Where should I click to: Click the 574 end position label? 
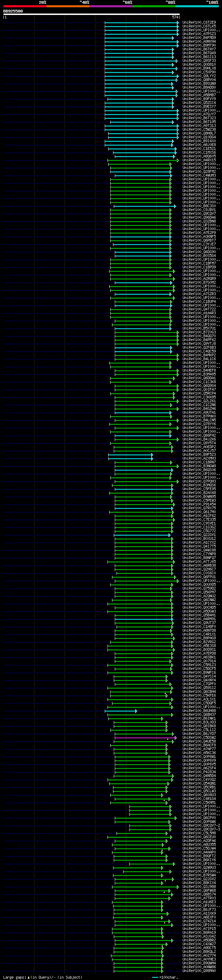pos(175,17)
